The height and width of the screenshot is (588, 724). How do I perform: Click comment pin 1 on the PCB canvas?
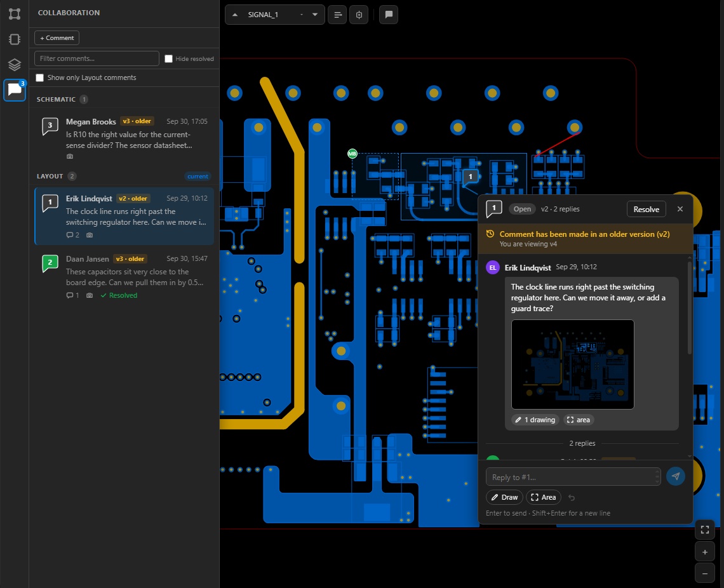(471, 177)
